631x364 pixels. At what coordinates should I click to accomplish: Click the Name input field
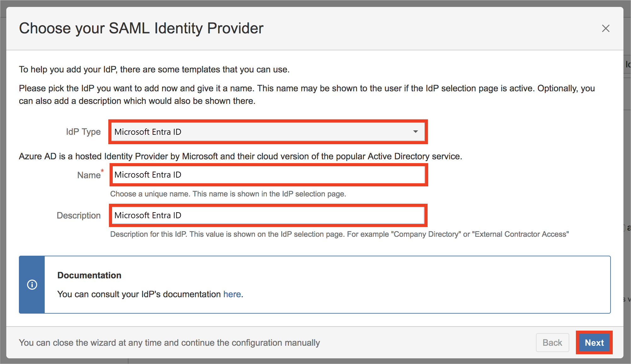click(269, 175)
